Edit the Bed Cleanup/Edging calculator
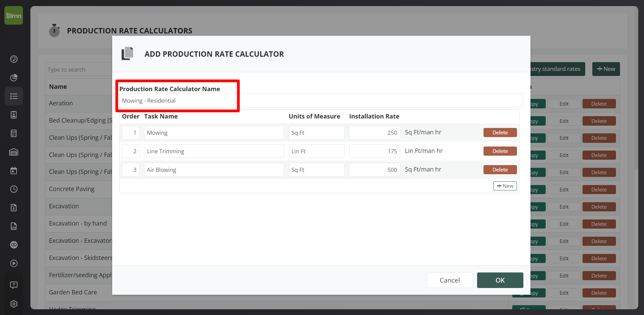This screenshot has height=315, width=644. [x=564, y=121]
